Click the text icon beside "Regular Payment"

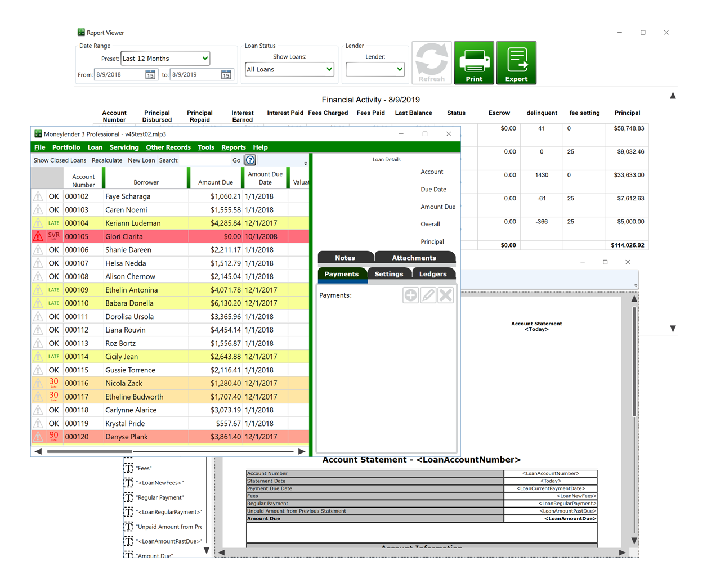(128, 497)
